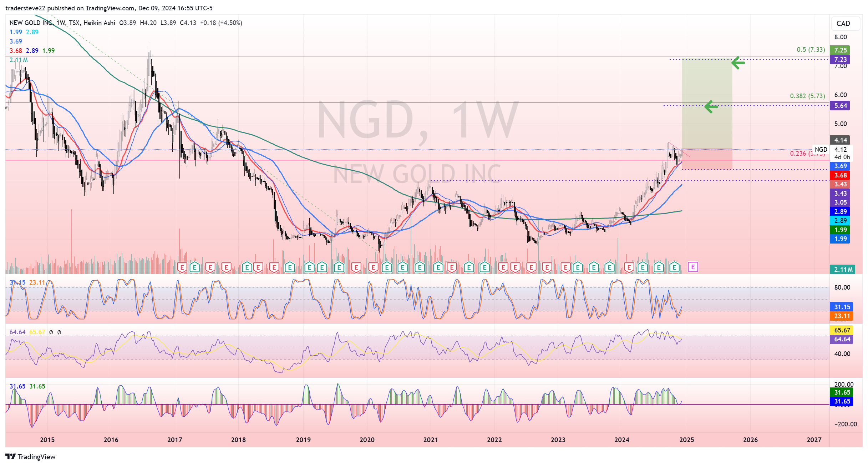This screenshot has height=466, width=868.
Task: Click the open value O3.89
Action: pyautogui.click(x=128, y=23)
